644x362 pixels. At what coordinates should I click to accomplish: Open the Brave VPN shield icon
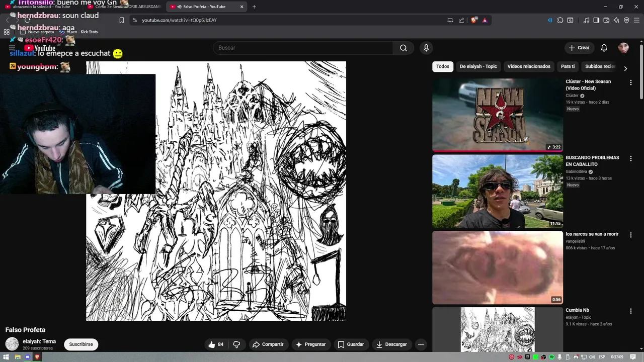coord(626,20)
